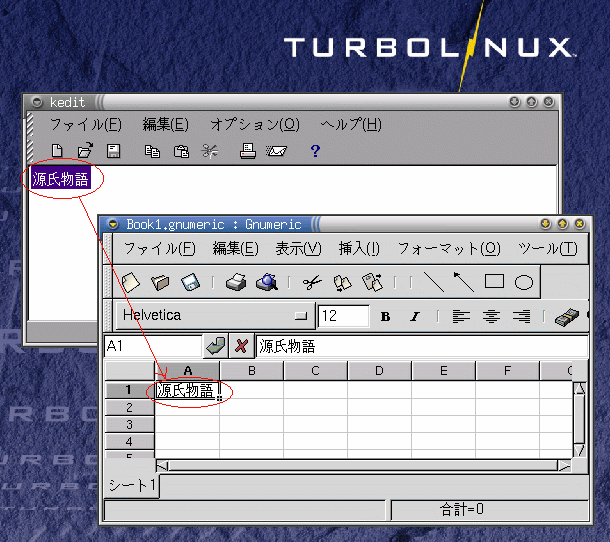Screen dimensions: 610x542
Task: Click the vertical scrollbar up arrow
Action: pos(579,388)
